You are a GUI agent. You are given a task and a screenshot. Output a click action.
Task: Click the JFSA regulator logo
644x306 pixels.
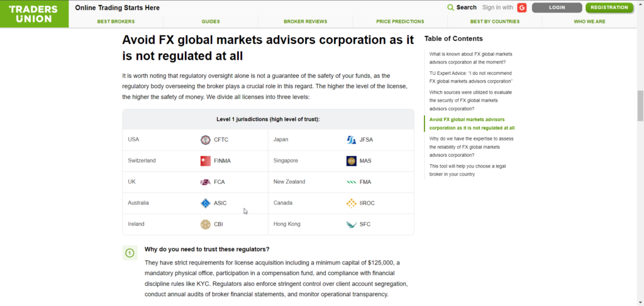point(351,140)
